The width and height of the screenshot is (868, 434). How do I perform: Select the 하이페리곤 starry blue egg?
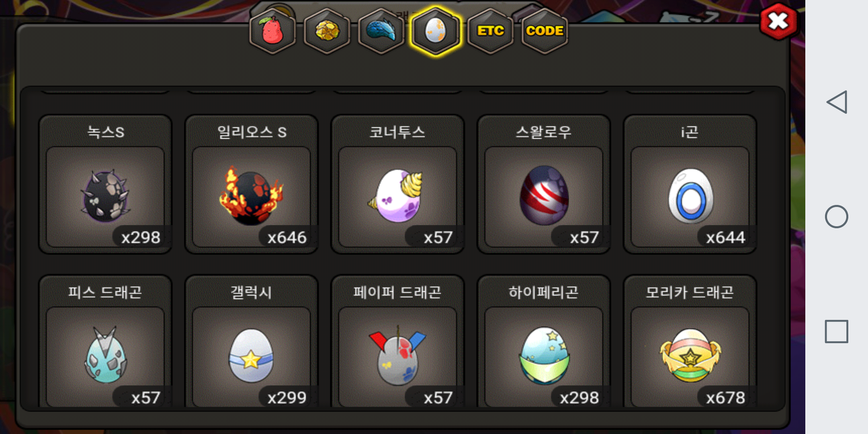(544, 342)
